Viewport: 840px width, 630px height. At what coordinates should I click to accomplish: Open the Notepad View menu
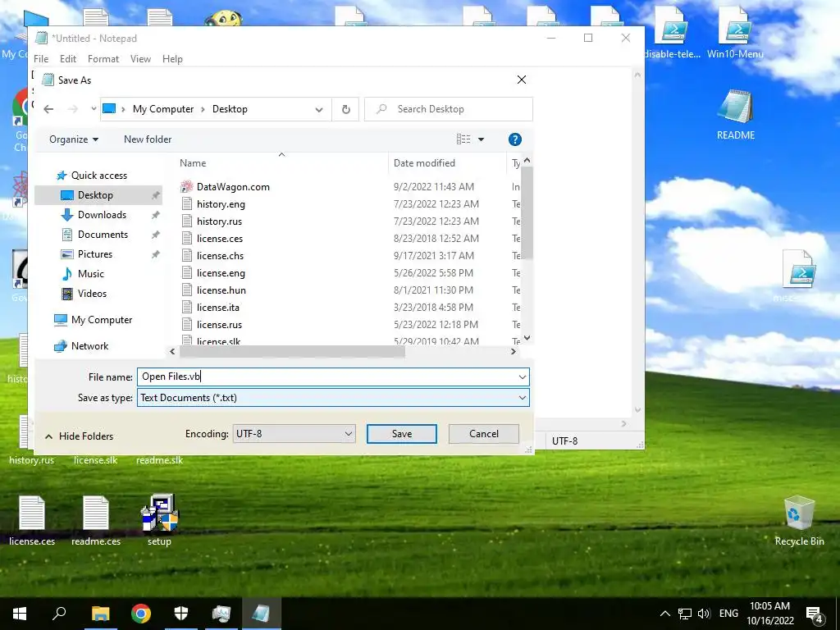click(x=140, y=59)
